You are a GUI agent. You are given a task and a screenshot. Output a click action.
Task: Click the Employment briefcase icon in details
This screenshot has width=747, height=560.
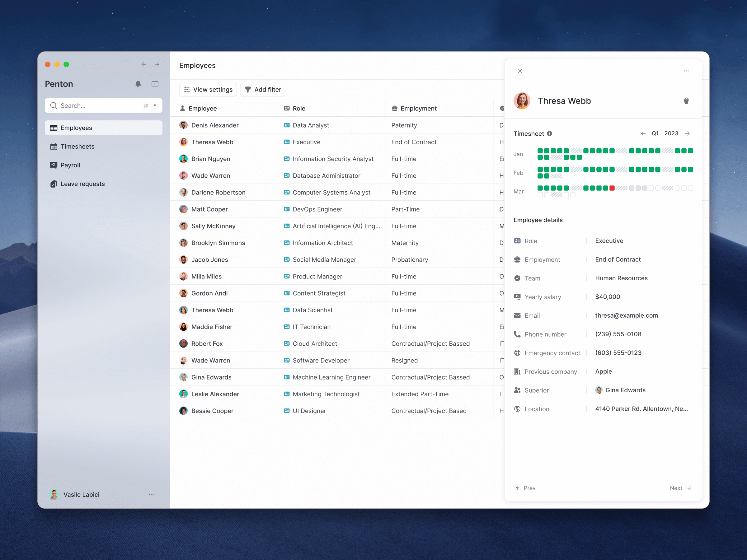point(517,259)
